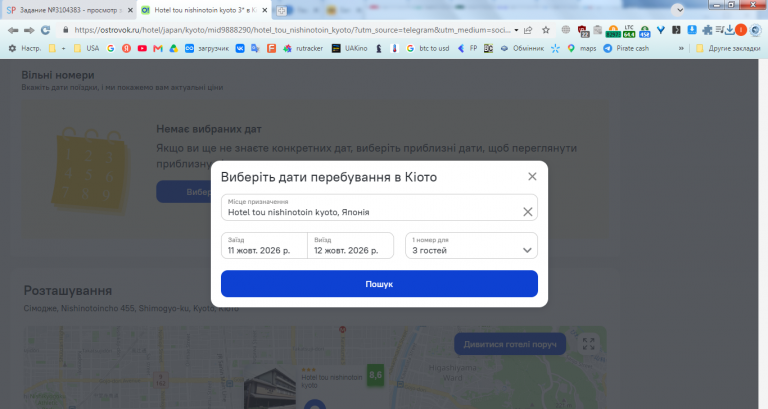Go back with the browser back arrow
The height and width of the screenshot is (409, 768).
coord(13,30)
